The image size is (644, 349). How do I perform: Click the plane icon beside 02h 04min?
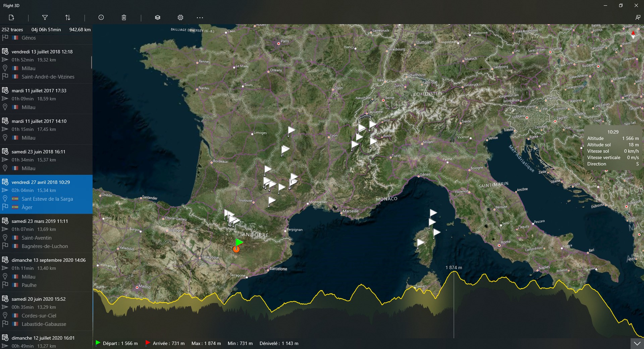tap(5, 190)
